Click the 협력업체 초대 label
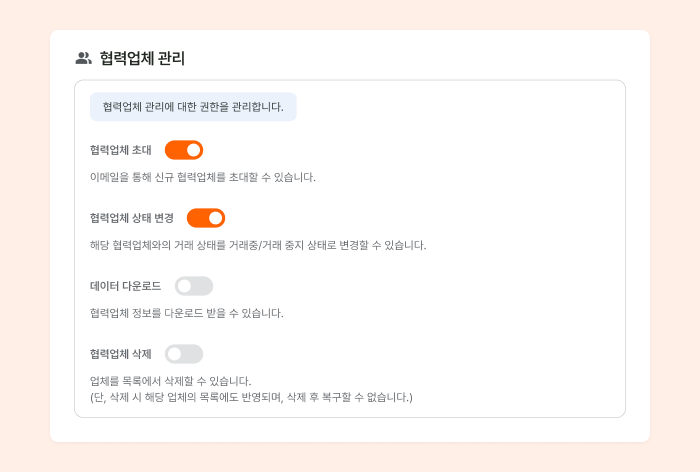The height and width of the screenshot is (472, 700). tap(121, 150)
